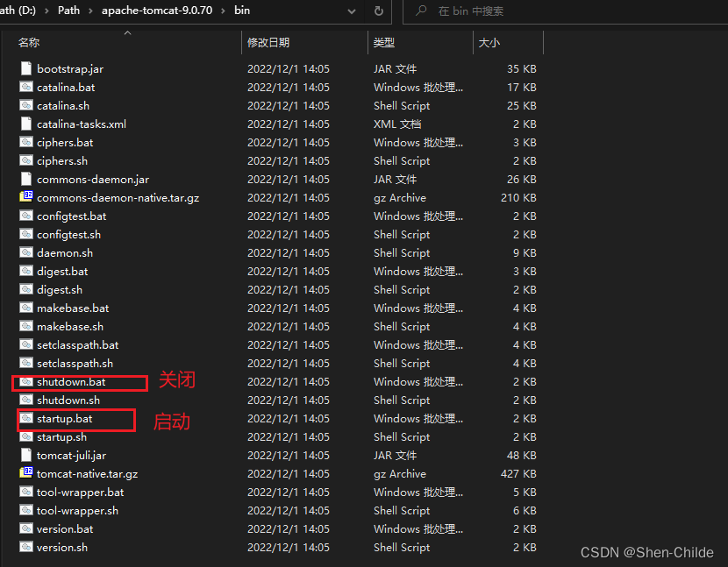Select startup.bat file name
This screenshot has height=567, width=728.
(65, 419)
